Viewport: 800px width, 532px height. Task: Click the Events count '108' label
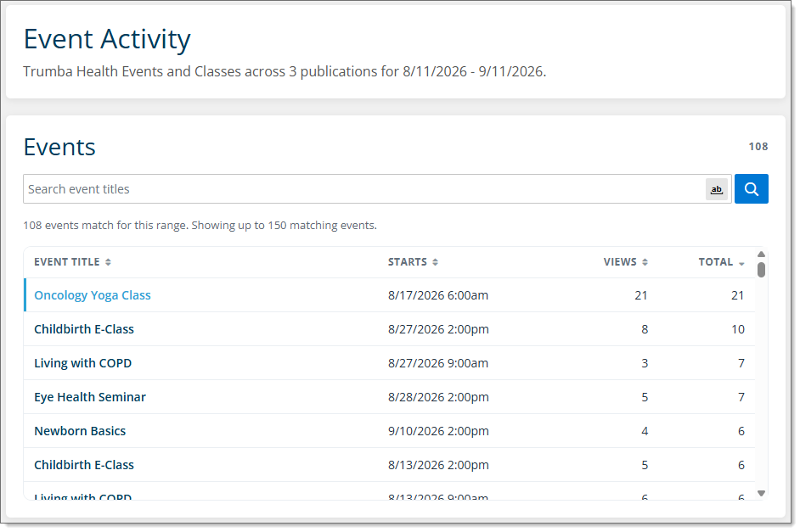coord(758,147)
